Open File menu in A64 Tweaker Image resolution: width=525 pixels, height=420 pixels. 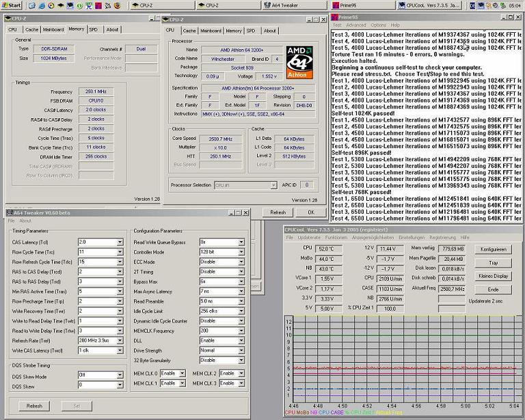11,221
